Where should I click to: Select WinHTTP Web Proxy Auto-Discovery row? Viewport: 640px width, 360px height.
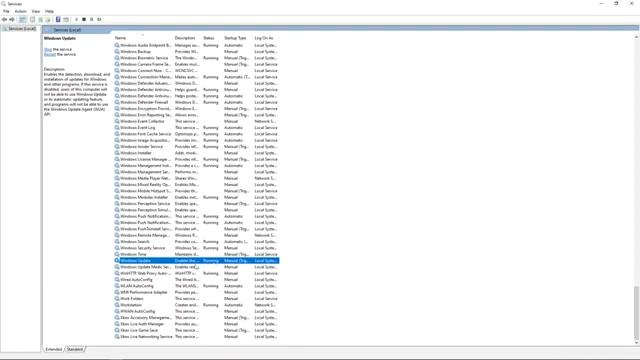tap(197, 273)
